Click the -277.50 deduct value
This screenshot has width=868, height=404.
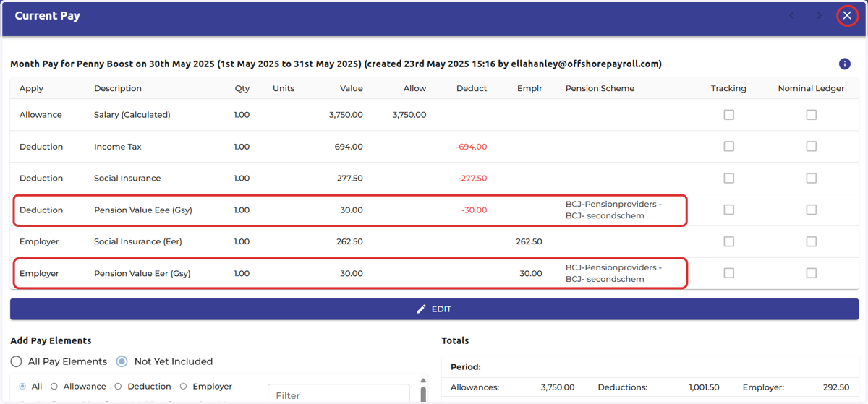click(472, 179)
